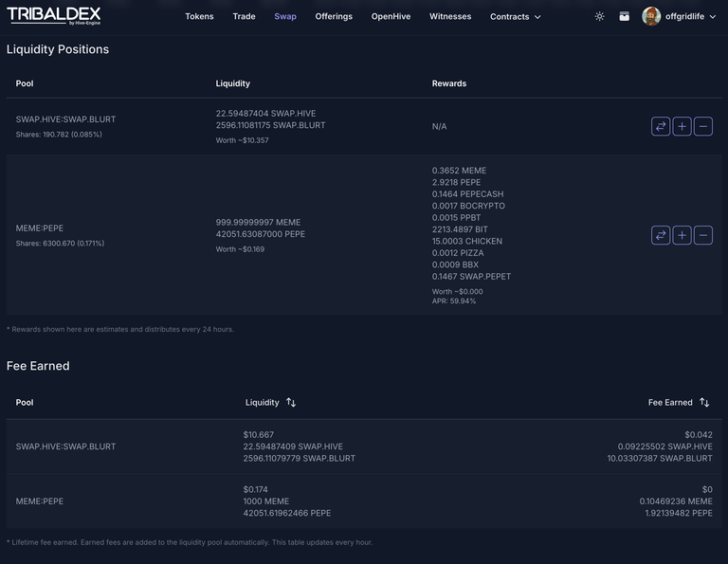Remove liquidity from MEME:PEPE pool
The width and height of the screenshot is (728, 564).
(703, 235)
